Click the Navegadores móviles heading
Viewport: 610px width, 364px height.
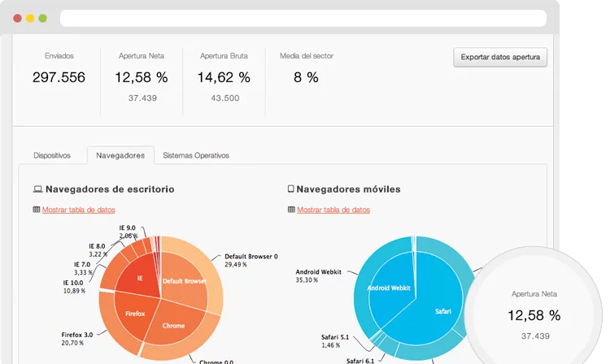click(349, 189)
